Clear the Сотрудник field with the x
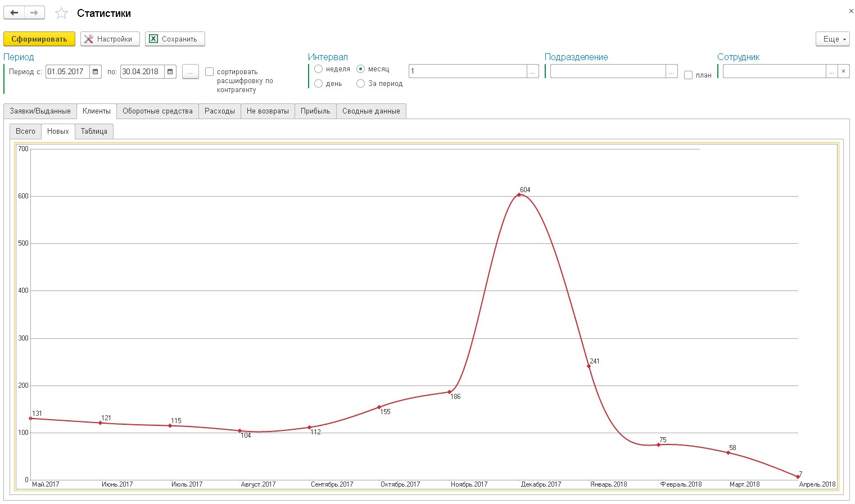The width and height of the screenshot is (855, 504). [843, 71]
